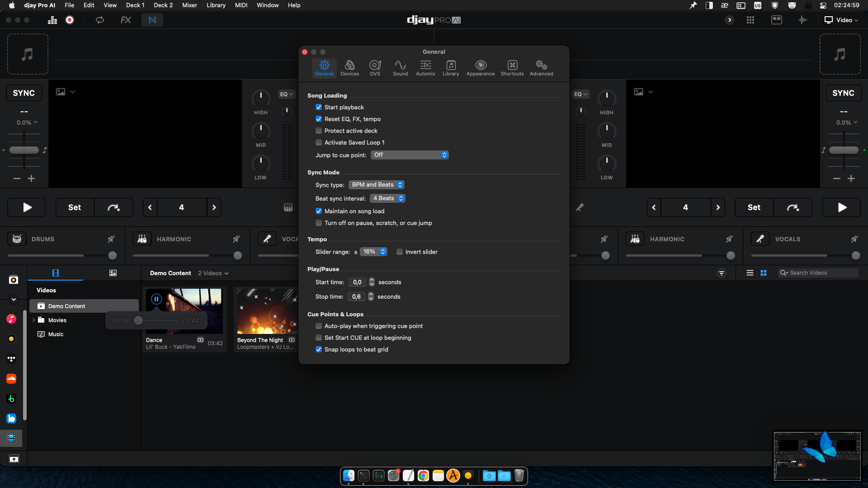Screen dimensions: 868x488
Task: Open left deck tempo range 0.0% dropdown
Action: (27, 122)
